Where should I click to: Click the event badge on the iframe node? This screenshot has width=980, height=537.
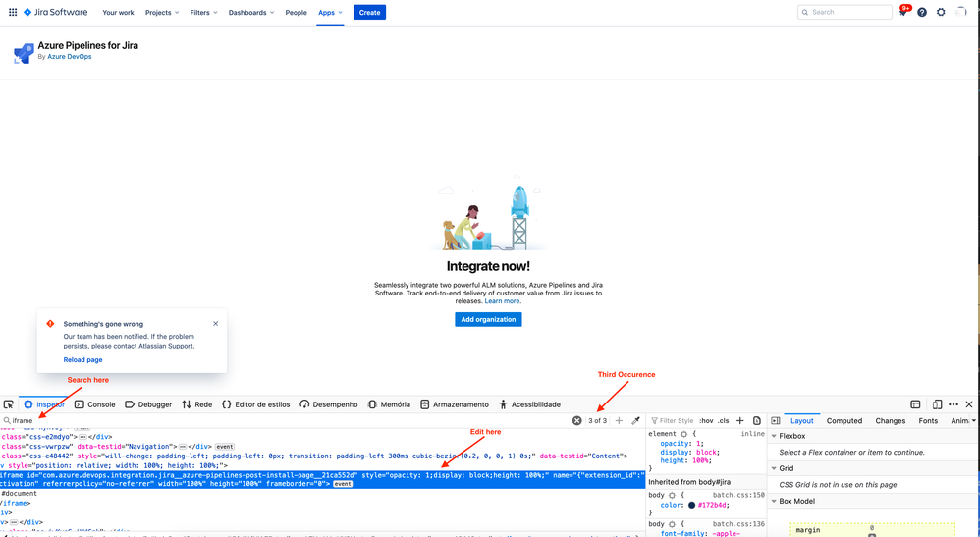point(343,484)
